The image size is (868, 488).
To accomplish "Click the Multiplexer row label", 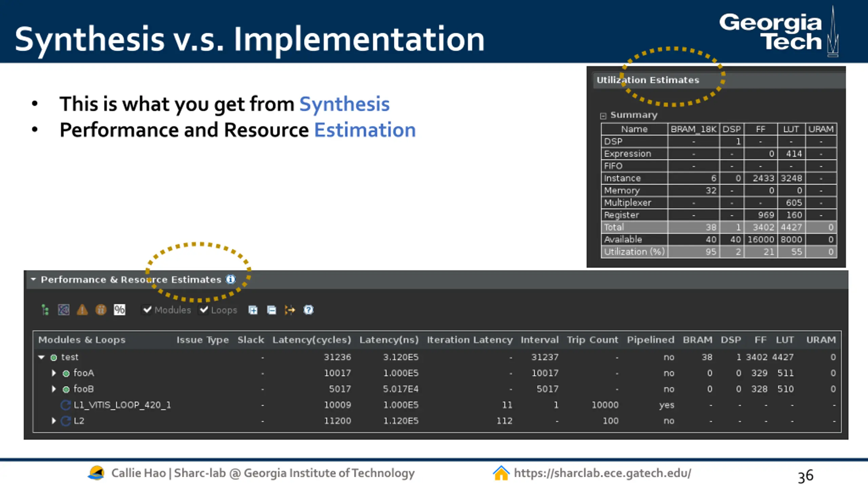I will click(628, 203).
